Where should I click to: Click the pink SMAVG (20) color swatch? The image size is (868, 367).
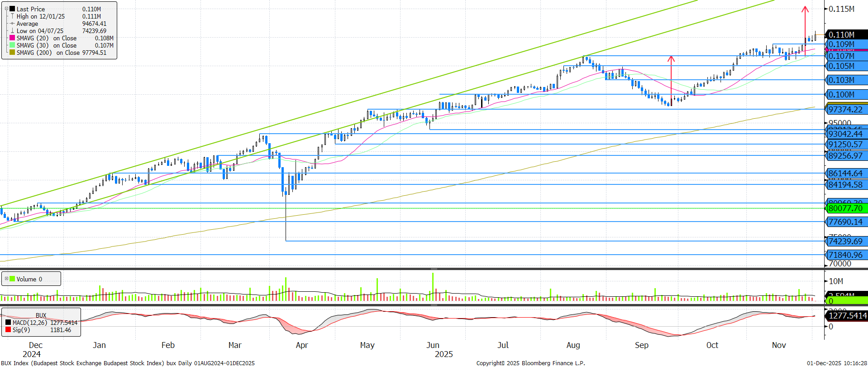pyautogui.click(x=12, y=38)
